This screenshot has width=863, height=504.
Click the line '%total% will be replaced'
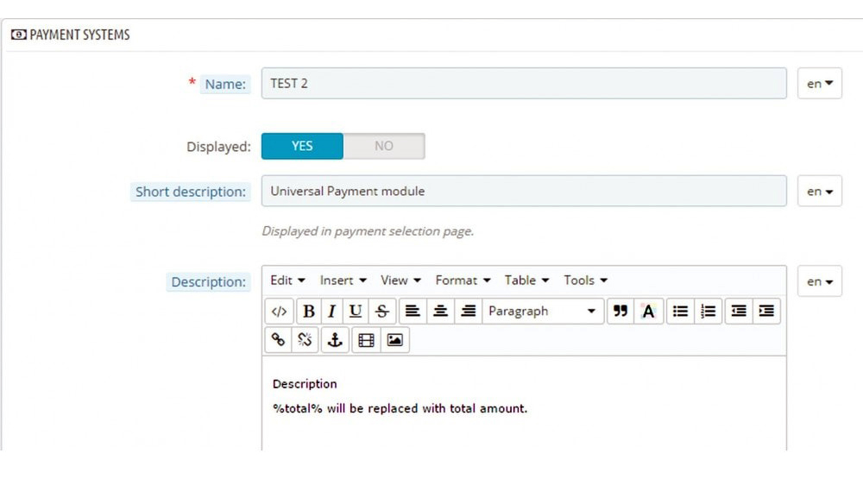[x=400, y=409]
